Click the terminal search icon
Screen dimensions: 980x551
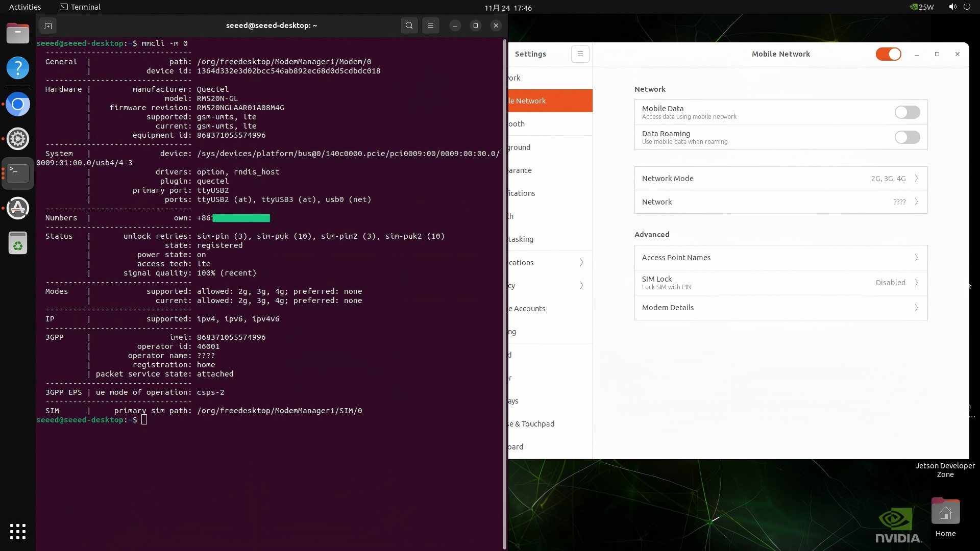click(409, 26)
